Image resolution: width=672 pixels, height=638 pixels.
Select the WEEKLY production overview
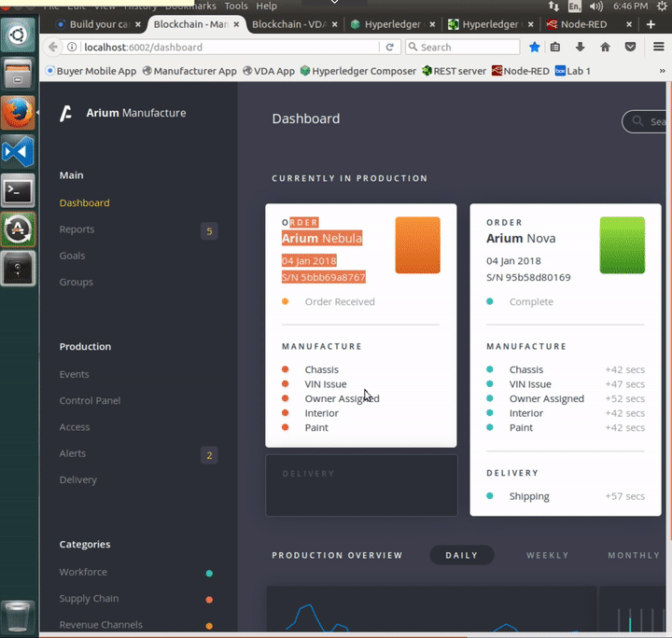(x=547, y=555)
